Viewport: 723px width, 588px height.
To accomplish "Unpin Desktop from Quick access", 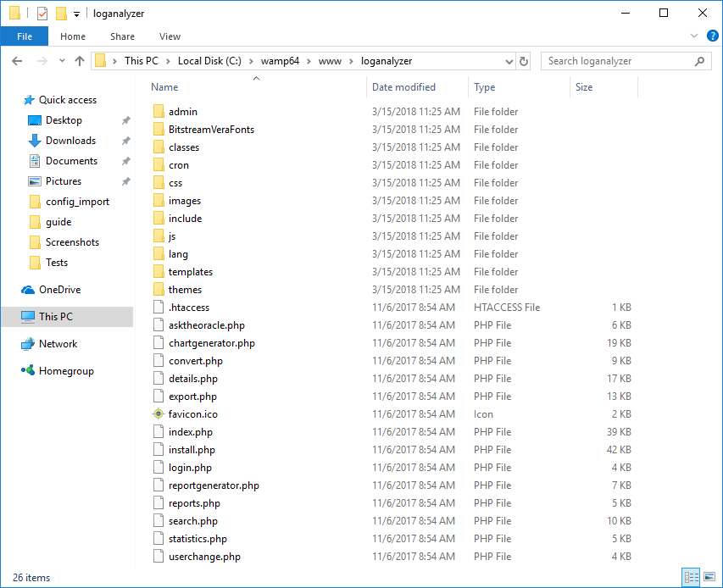I will tap(126, 120).
